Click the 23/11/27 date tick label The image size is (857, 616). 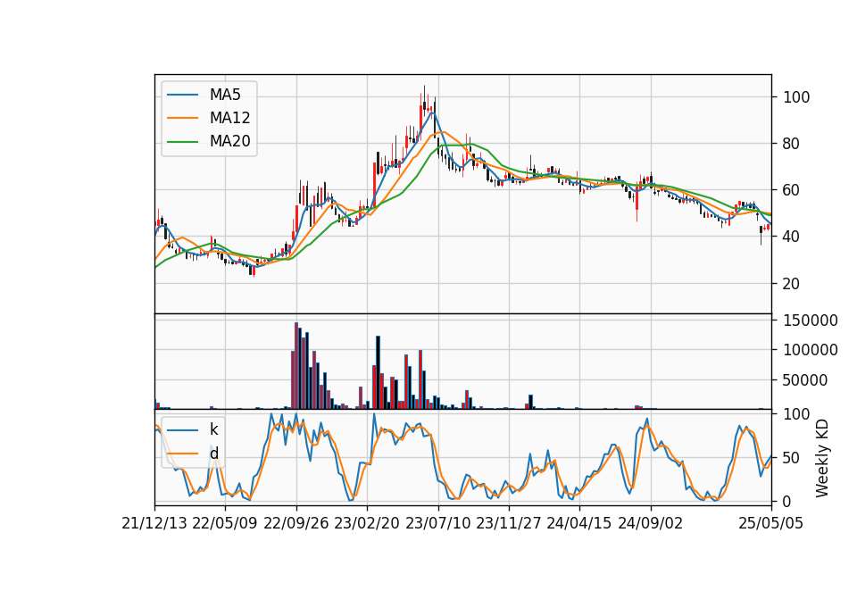point(509,523)
